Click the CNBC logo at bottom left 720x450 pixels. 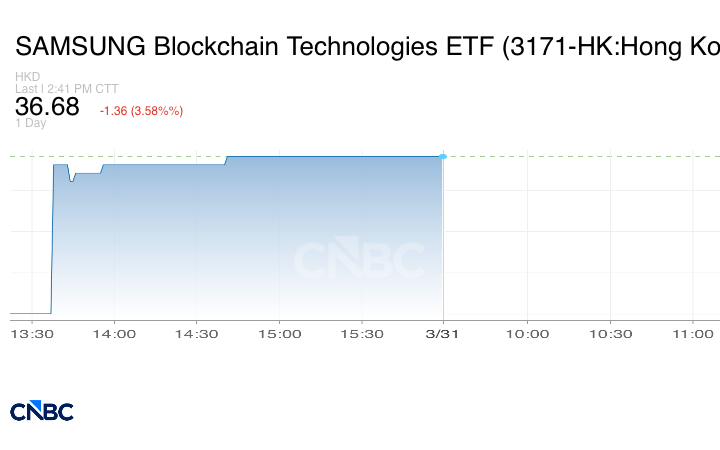click(42, 411)
